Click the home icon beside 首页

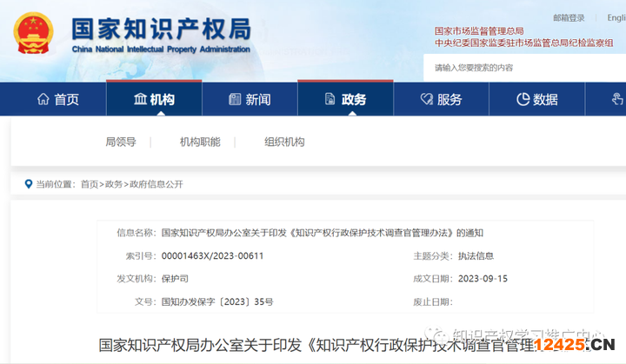pyautogui.click(x=43, y=100)
